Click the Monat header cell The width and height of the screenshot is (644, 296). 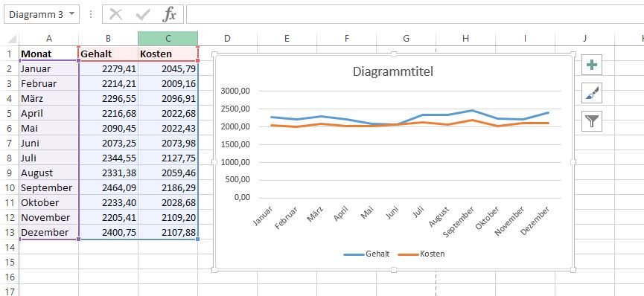[x=49, y=54]
